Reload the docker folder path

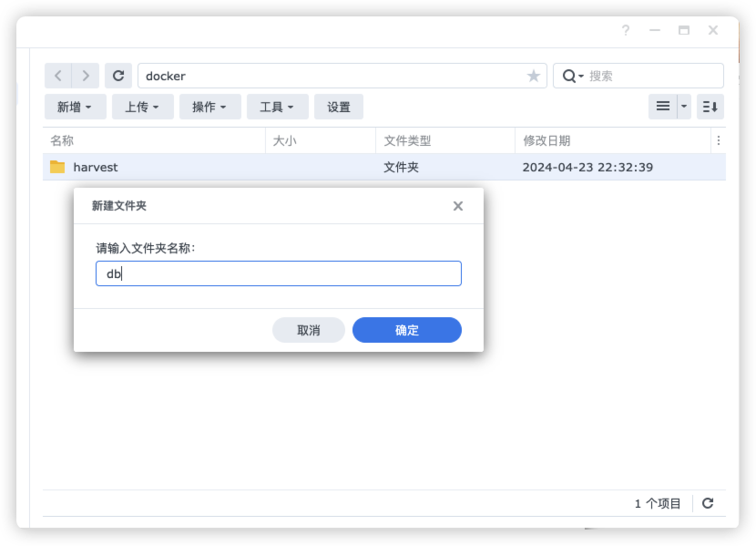pyautogui.click(x=118, y=76)
